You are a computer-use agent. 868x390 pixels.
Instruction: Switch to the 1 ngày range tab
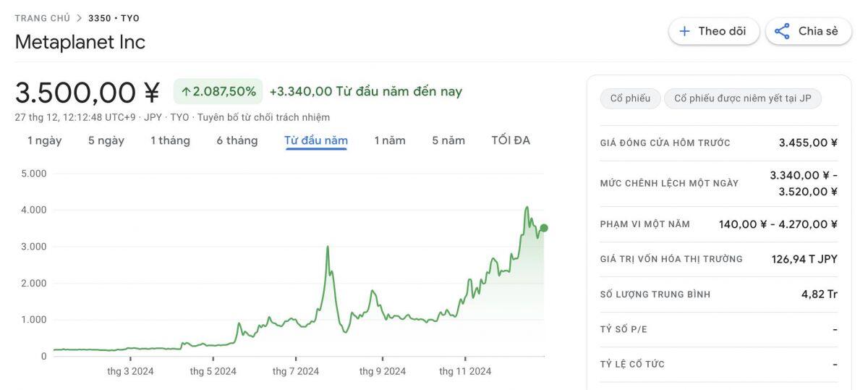pos(44,140)
